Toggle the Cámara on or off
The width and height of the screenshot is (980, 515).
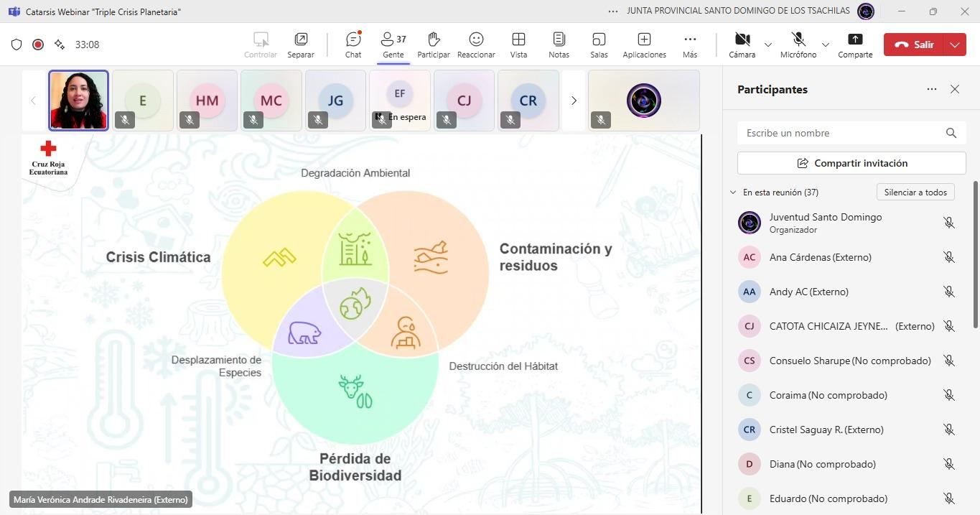tap(742, 44)
